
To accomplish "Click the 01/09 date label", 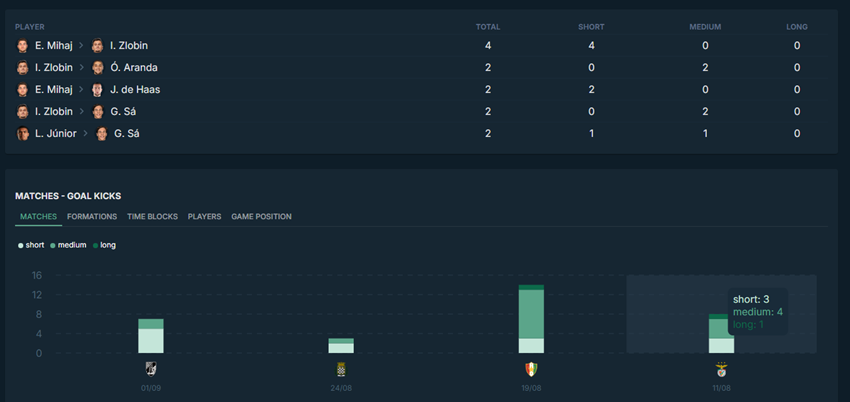I will click(151, 388).
